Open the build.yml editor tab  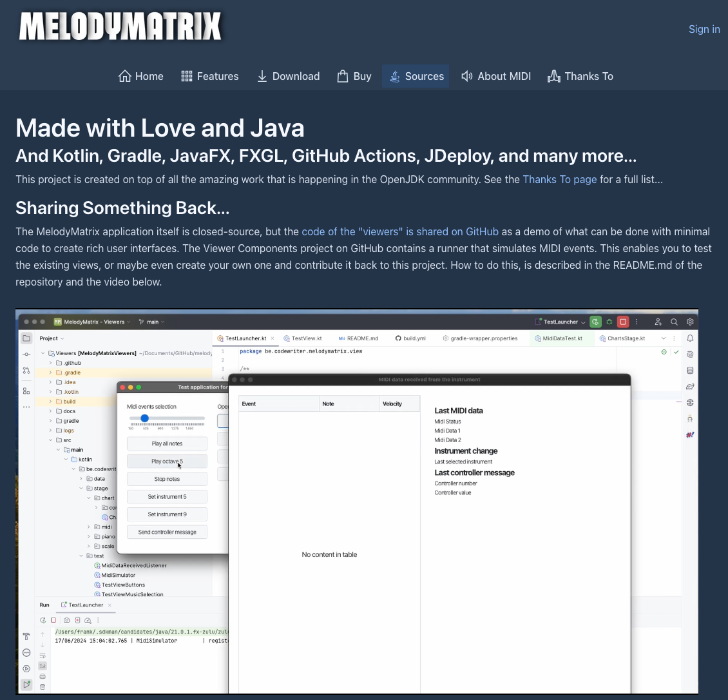[410, 338]
